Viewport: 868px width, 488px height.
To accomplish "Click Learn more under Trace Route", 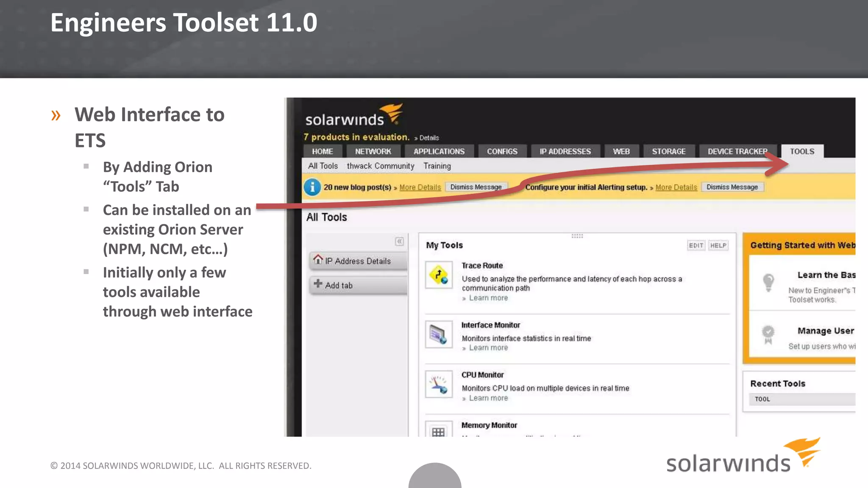I will pos(488,298).
